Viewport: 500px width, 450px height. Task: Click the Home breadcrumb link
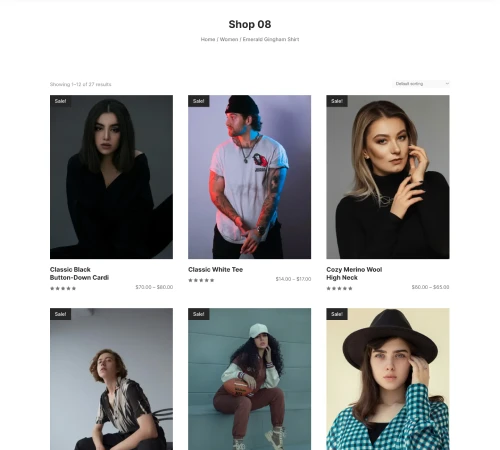[208, 39]
